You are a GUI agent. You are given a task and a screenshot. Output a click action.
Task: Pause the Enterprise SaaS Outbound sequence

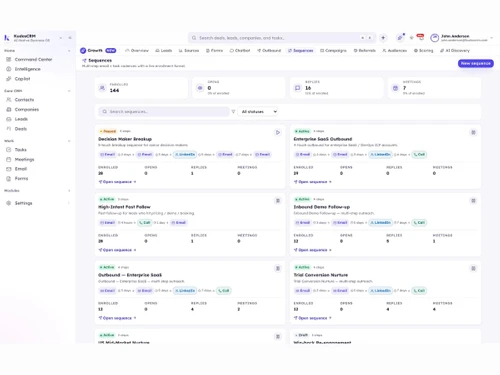pos(473,132)
